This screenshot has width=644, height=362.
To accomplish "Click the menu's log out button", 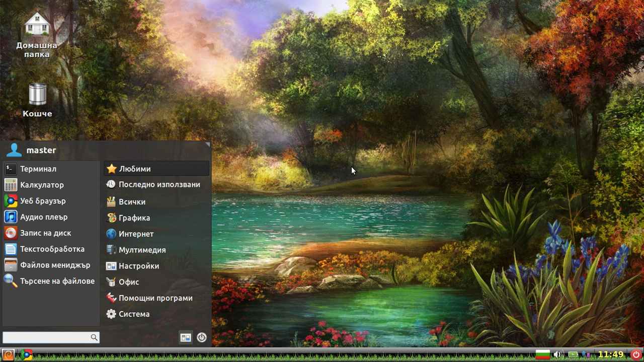I will pyautogui.click(x=202, y=338).
